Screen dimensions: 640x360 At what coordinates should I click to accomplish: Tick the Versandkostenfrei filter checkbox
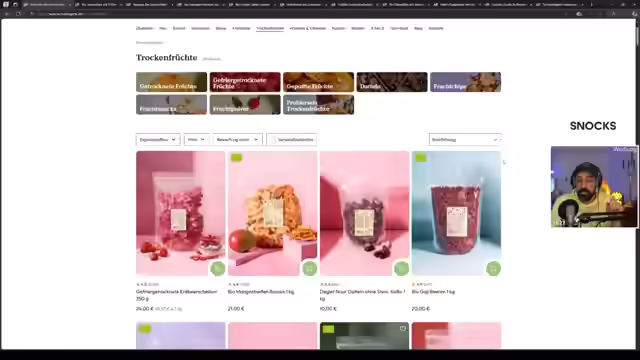(273, 140)
